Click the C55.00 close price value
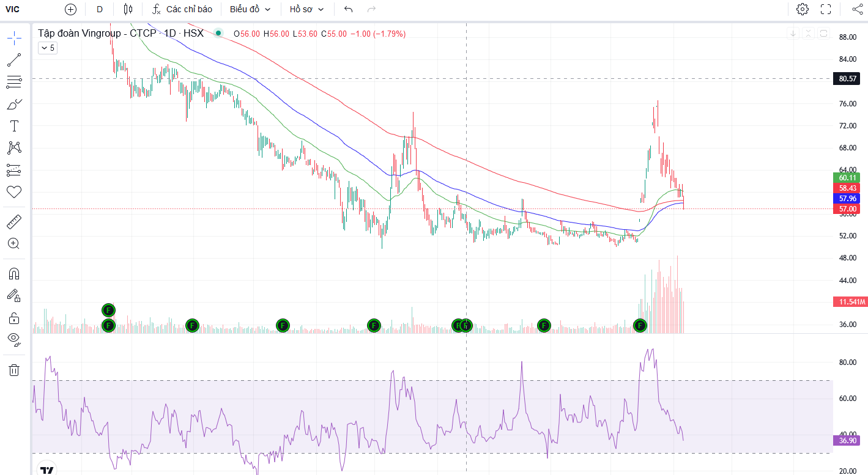This screenshot has width=868, height=475. pyautogui.click(x=334, y=34)
